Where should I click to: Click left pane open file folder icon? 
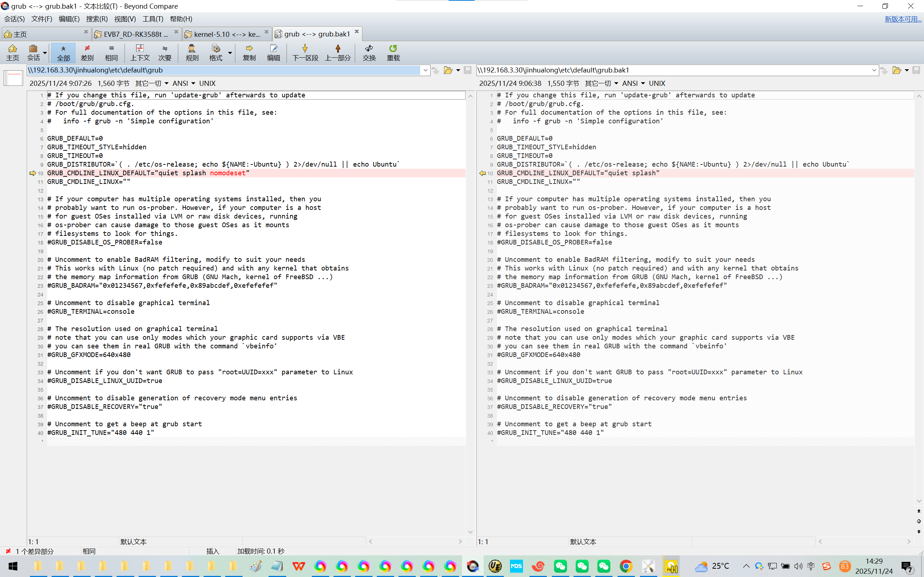coord(448,70)
